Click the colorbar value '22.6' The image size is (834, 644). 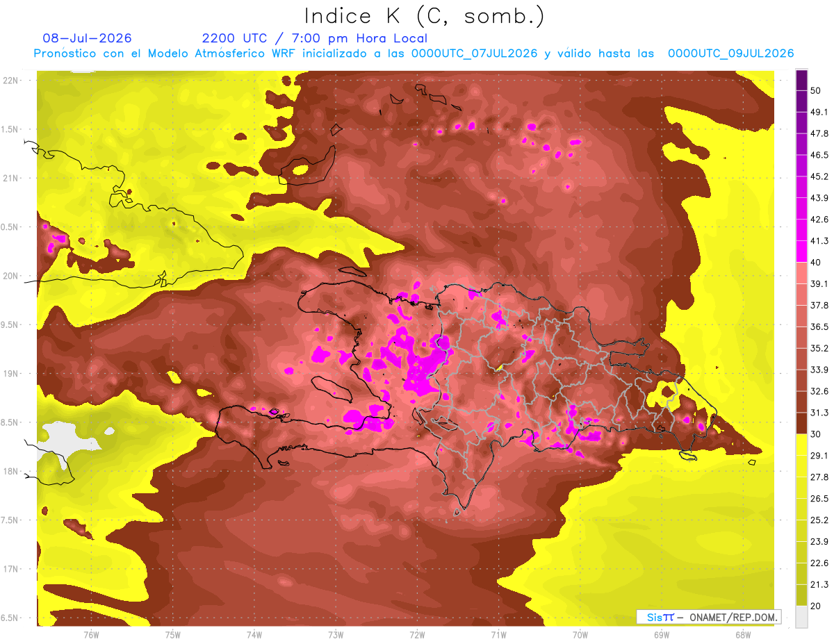tap(819, 563)
